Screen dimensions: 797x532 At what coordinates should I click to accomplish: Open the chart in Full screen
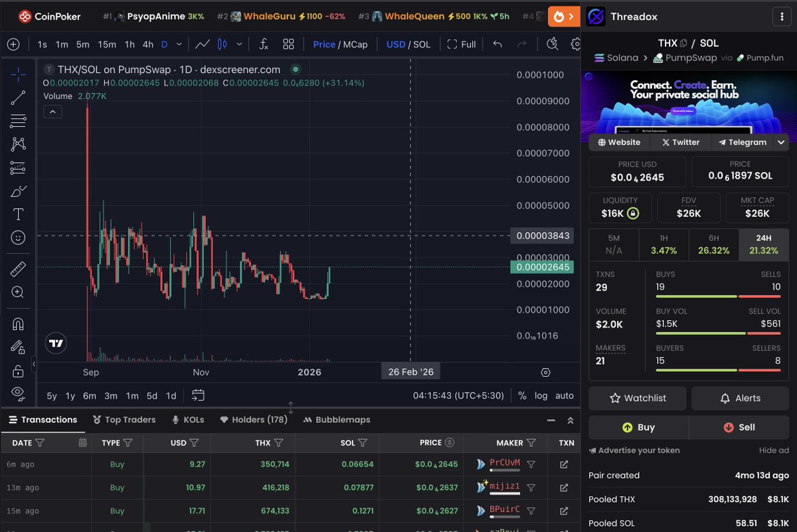point(462,44)
